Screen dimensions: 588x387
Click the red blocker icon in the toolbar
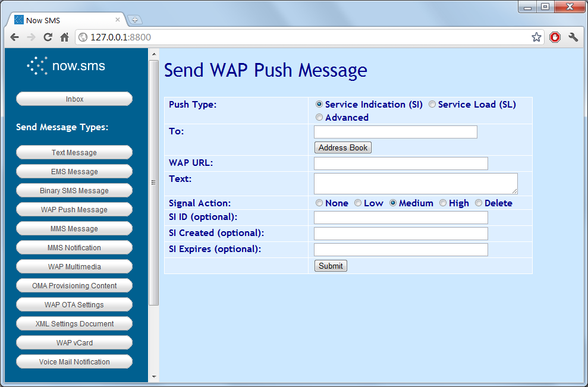555,37
